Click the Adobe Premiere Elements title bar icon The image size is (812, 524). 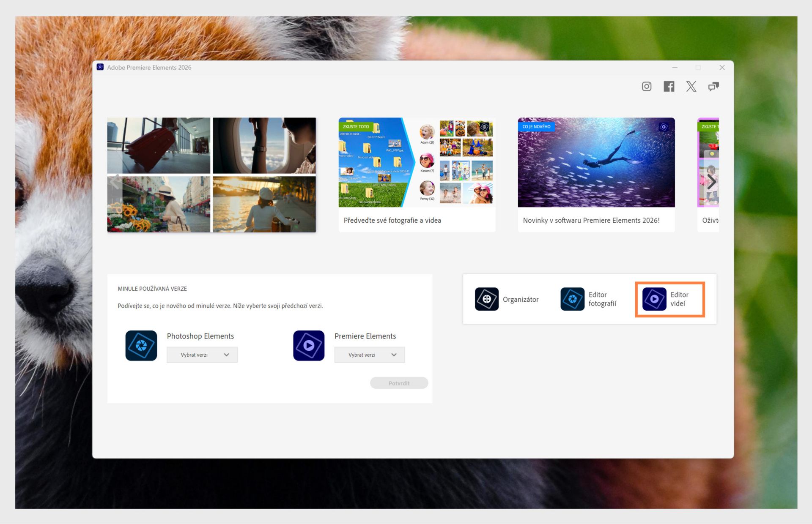(100, 67)
